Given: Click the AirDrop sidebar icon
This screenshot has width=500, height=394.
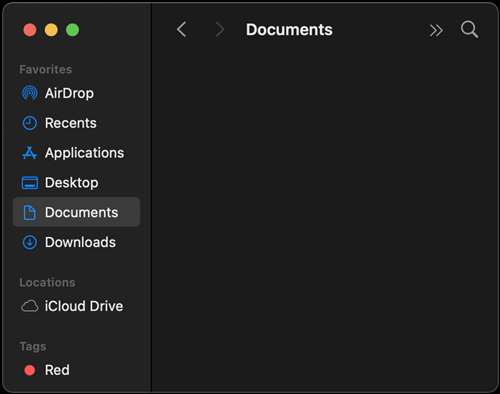Looking at the screenshot, I should pyautogui.click(x=30, y=93).
